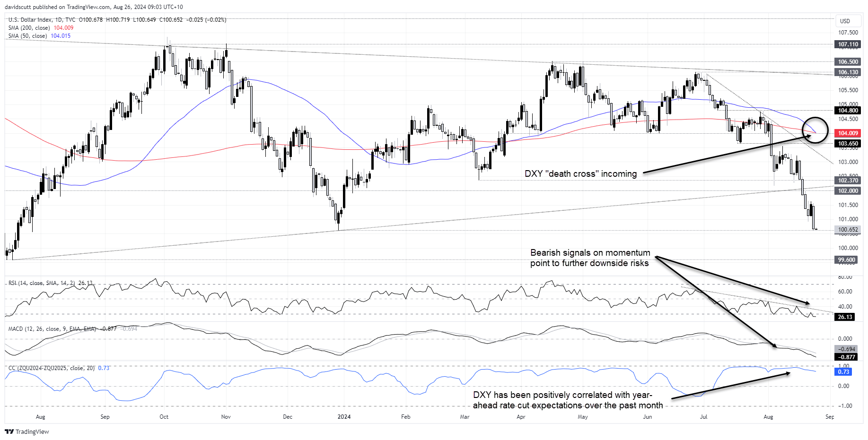This screenshot has width=868, height=440.
Task: Click the USD currency label on price axis
Action: click(x=845, y=21)
